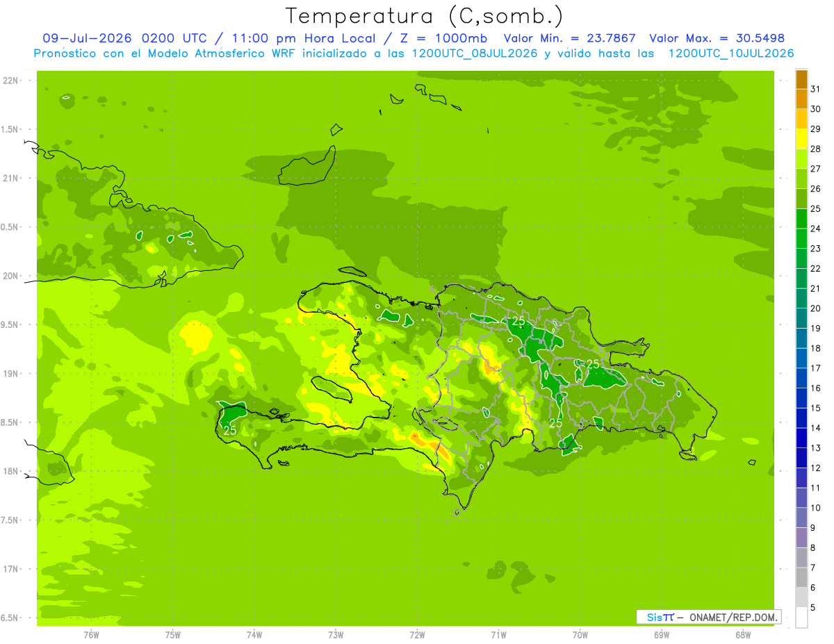
Task: Click the legend swatch between 27 and 28
Action: [801, 159]
